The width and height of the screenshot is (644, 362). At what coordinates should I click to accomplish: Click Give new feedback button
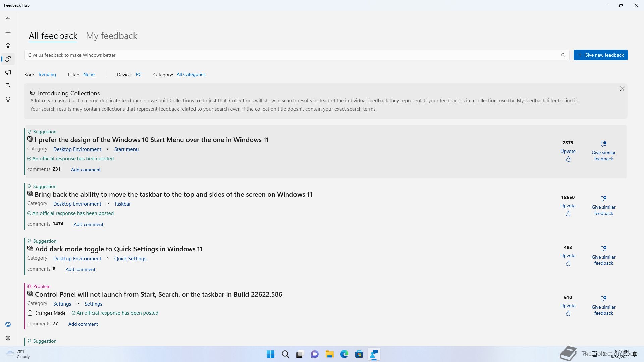click(600, 55)
